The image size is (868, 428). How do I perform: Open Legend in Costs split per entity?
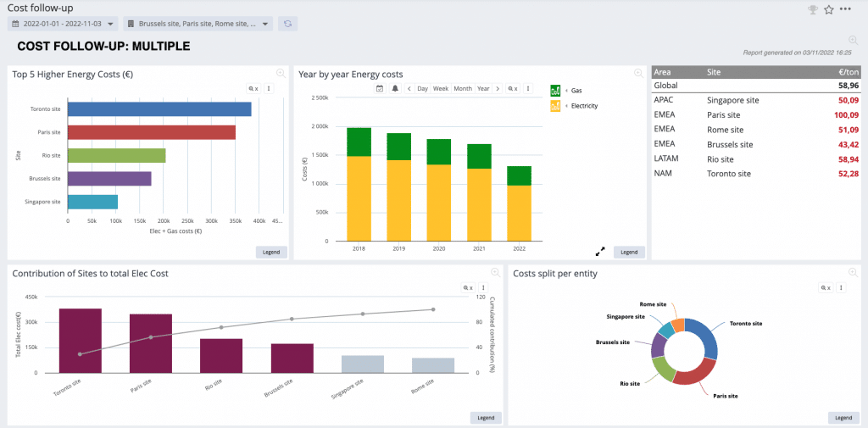[843, 418]
